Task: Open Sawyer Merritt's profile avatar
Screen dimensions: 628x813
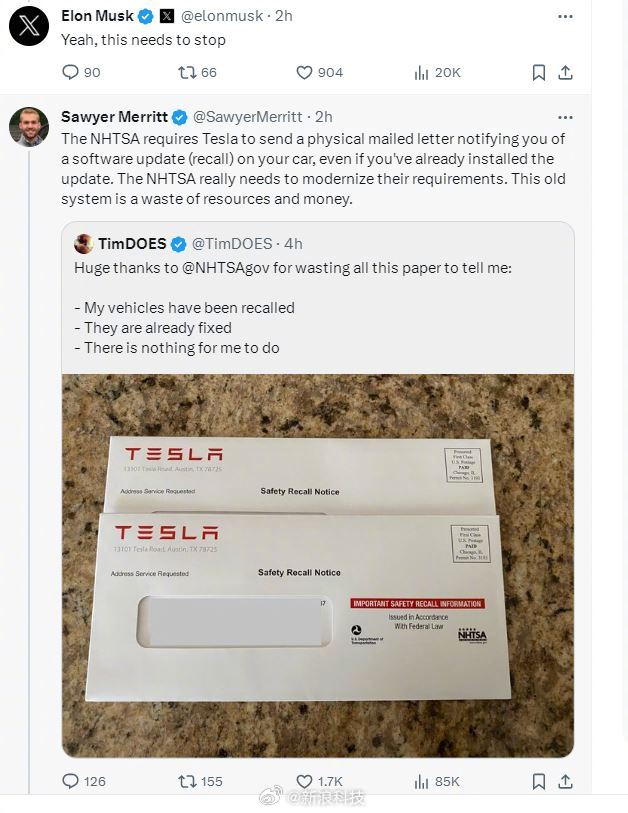Action: click(x=29, y=127)
